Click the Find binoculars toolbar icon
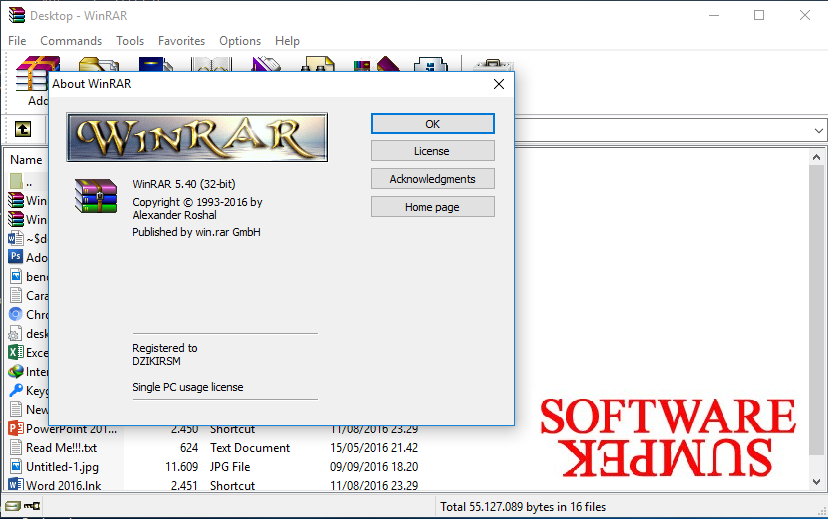 pos(317,64)
